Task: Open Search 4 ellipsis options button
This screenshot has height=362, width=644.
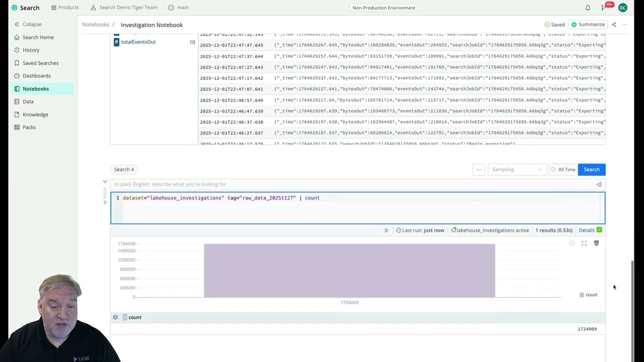Action: [x=479, y=169]
